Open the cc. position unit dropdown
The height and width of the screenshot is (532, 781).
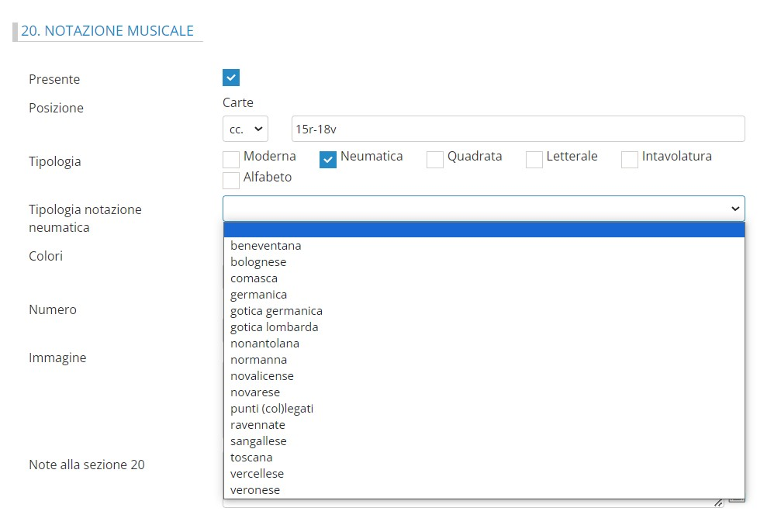tap(245, 129)
